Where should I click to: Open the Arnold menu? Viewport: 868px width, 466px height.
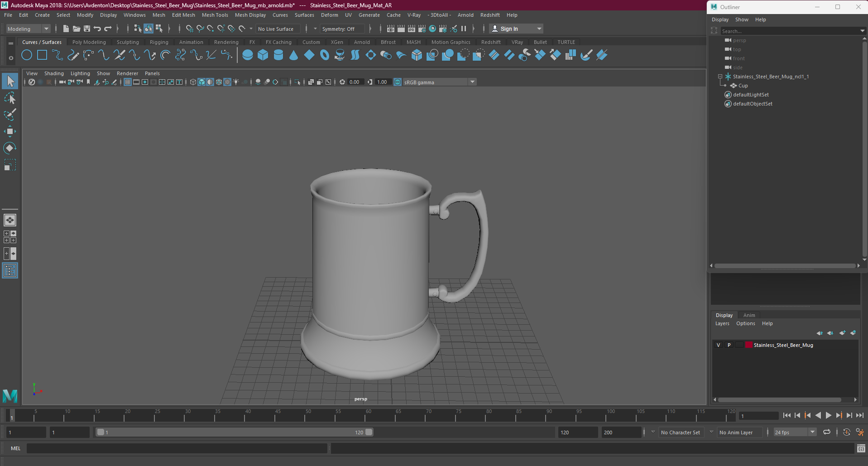465,15
